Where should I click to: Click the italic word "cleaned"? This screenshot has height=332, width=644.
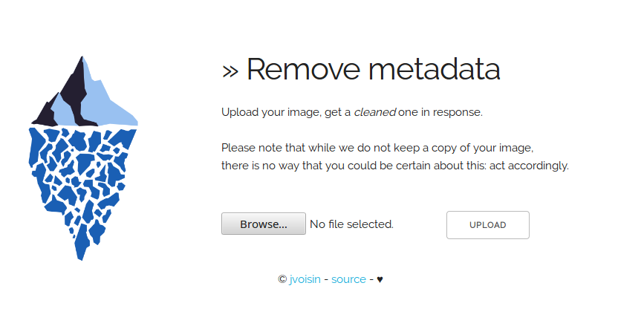coord(374,112)
